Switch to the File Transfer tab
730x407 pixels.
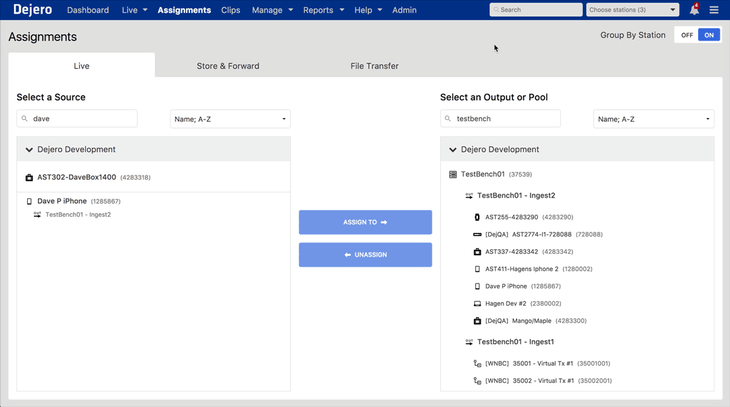[374, 66]
